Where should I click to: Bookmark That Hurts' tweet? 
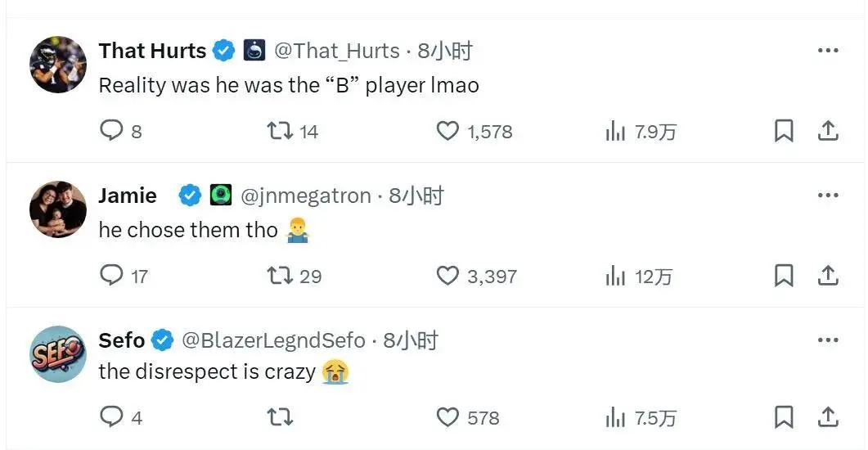coord(783,131)
